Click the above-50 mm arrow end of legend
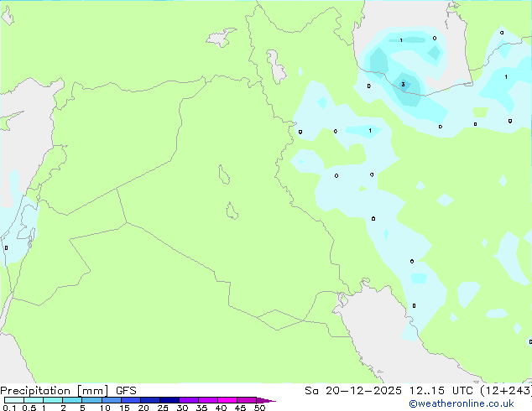This screenshot has height=411, width=532. [x=266, y=400]
